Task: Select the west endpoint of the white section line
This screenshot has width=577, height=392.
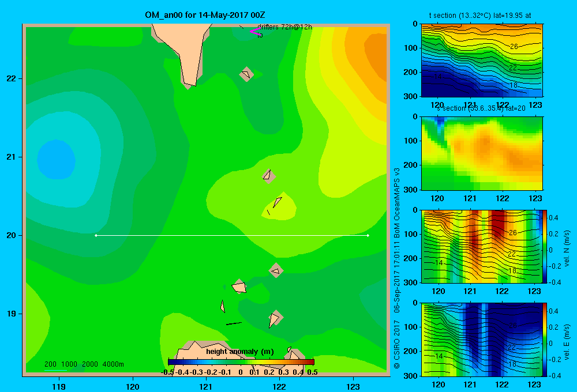Action: click(x=96, y=235)
